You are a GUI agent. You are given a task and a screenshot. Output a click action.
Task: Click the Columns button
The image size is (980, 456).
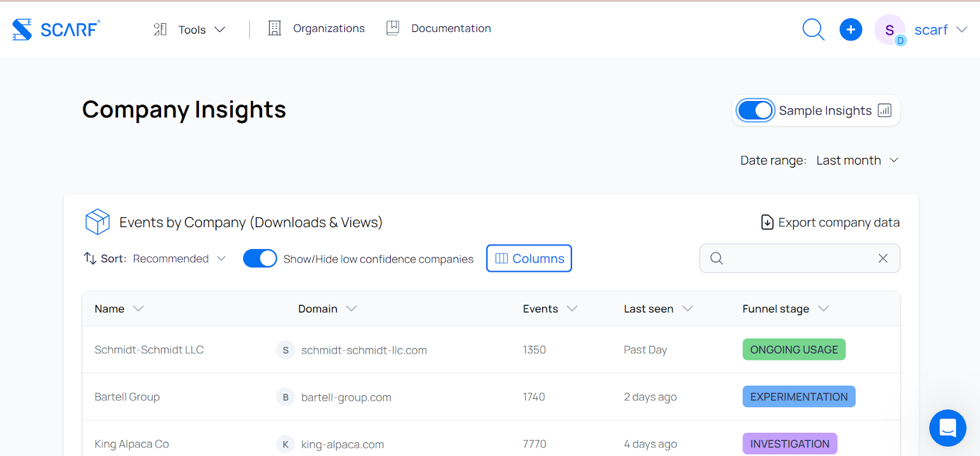coord(529,258)
